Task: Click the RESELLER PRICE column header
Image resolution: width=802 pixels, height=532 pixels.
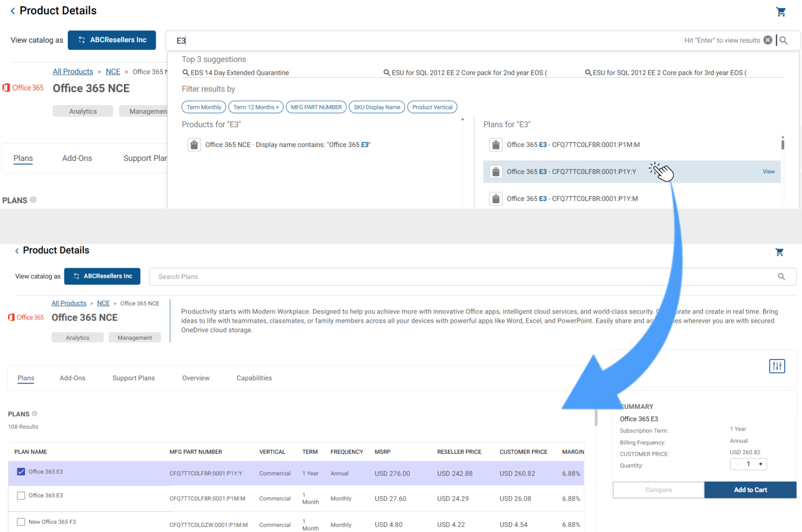Action: (x=459, y=452)
